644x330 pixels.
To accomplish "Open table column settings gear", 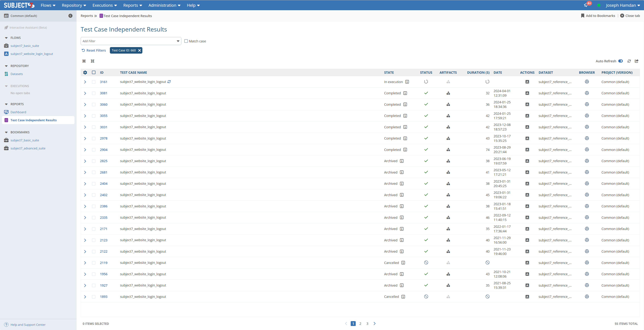I will pyautogui.click(x=85, y=72).
